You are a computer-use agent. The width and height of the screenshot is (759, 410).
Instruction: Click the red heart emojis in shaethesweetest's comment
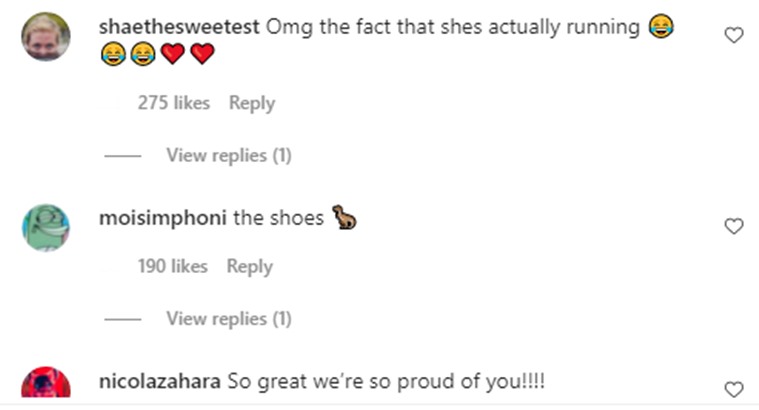click(x=187, y=56)
